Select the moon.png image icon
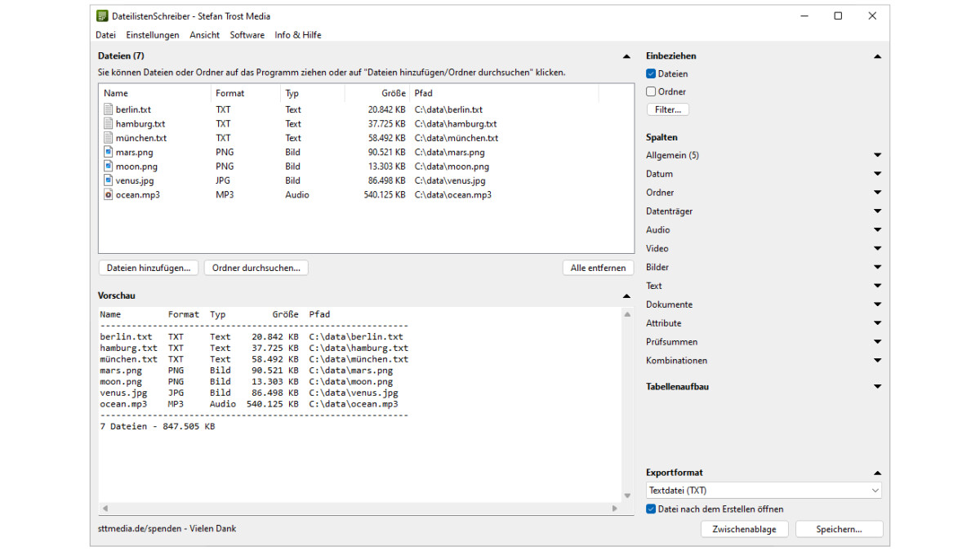Image resolution: width=980 pixels, height=551 pixels. 109,167
